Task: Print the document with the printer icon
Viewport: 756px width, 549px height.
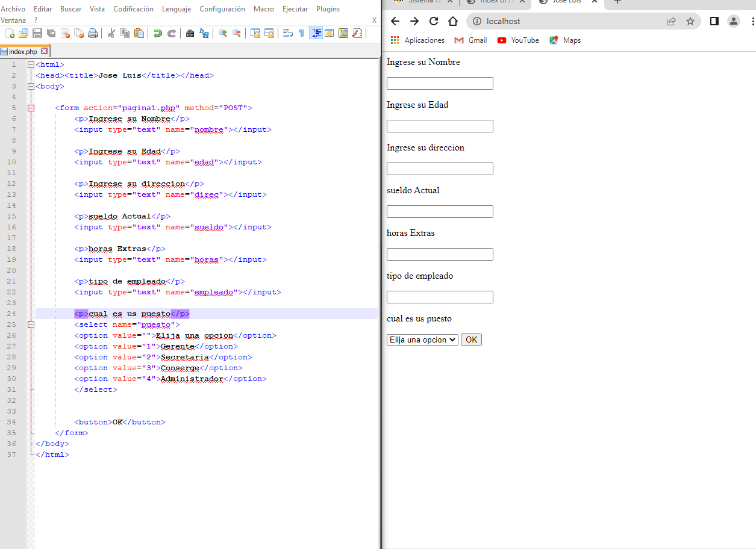Action: pos(93,33)
